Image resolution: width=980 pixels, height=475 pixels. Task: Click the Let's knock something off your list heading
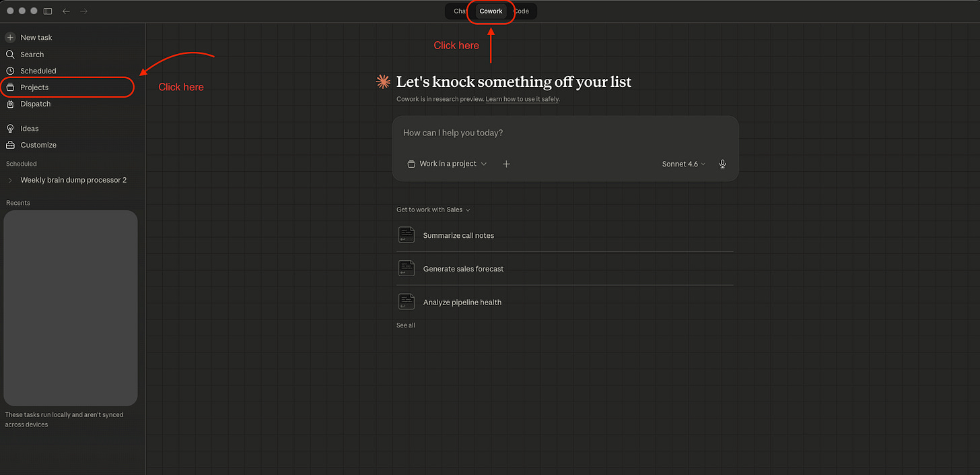point(514,82)
